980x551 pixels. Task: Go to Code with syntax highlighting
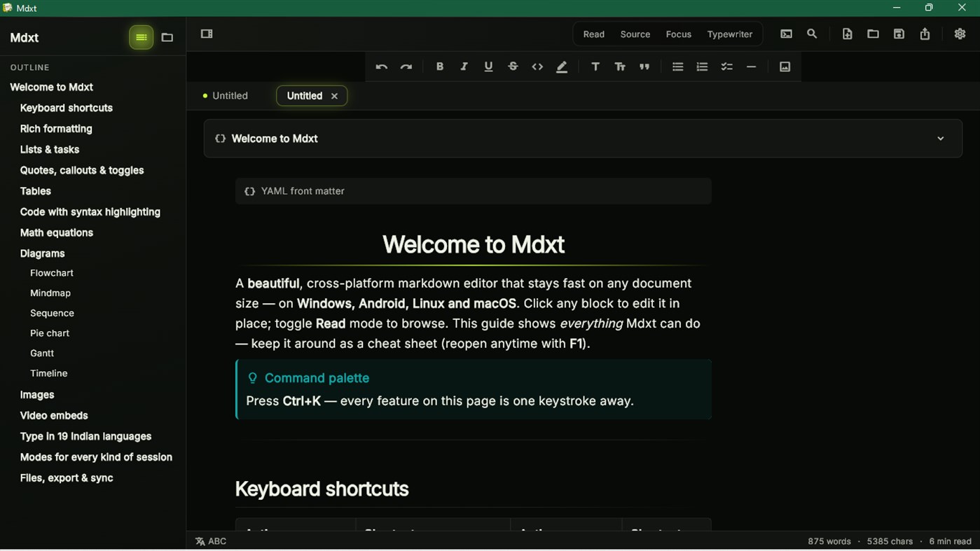(90, 212)
